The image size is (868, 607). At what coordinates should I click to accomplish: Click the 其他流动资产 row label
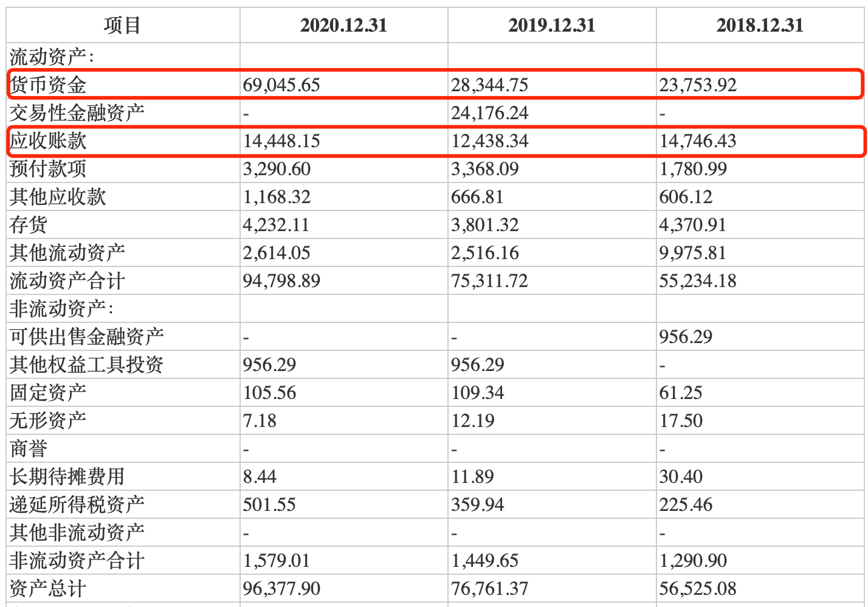(x=67, y=252)
